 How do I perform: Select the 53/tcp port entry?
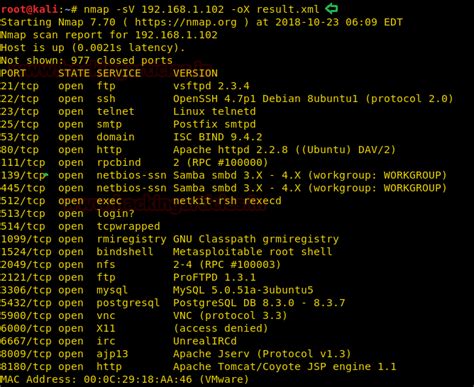20,137
